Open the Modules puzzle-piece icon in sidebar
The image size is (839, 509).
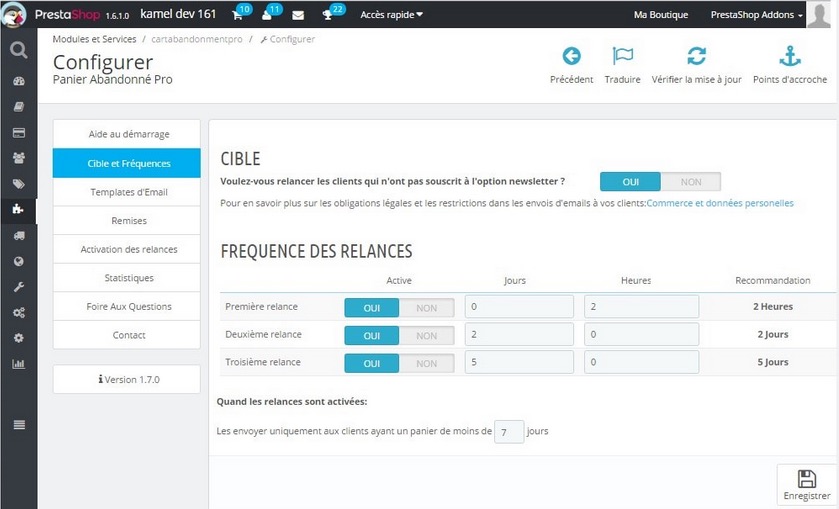(18, 210)
